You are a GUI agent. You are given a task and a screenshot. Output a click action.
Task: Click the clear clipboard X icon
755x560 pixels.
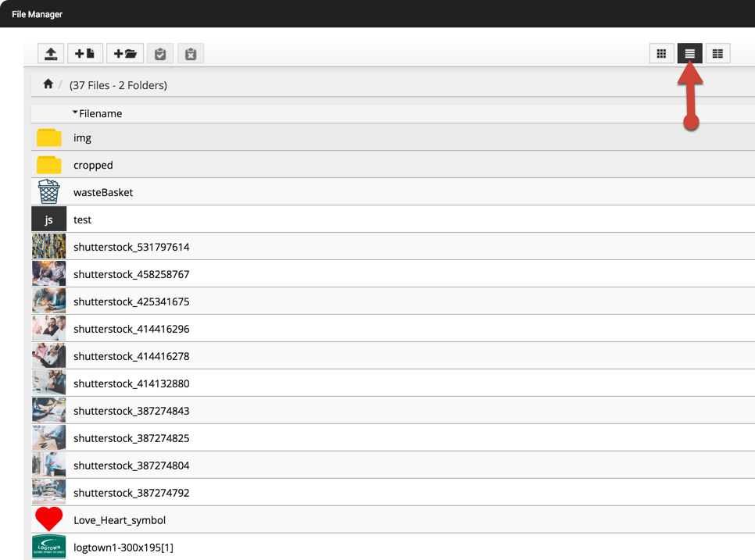191,53
